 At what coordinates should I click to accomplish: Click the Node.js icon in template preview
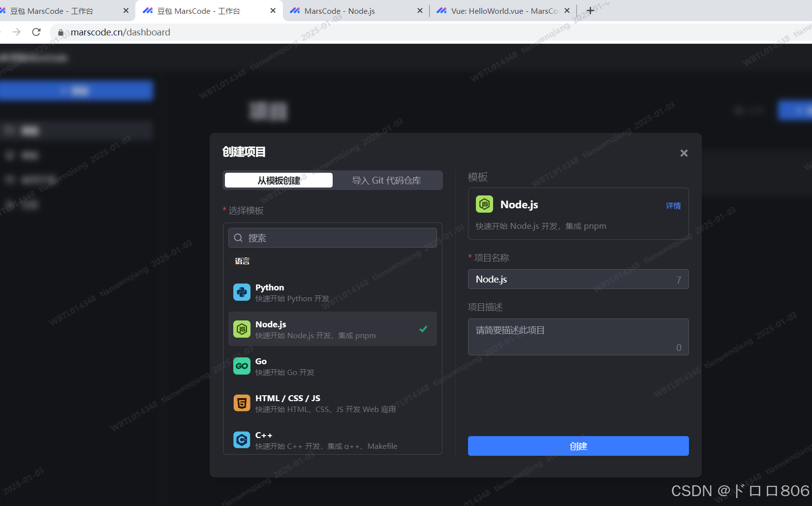(484, 204)
